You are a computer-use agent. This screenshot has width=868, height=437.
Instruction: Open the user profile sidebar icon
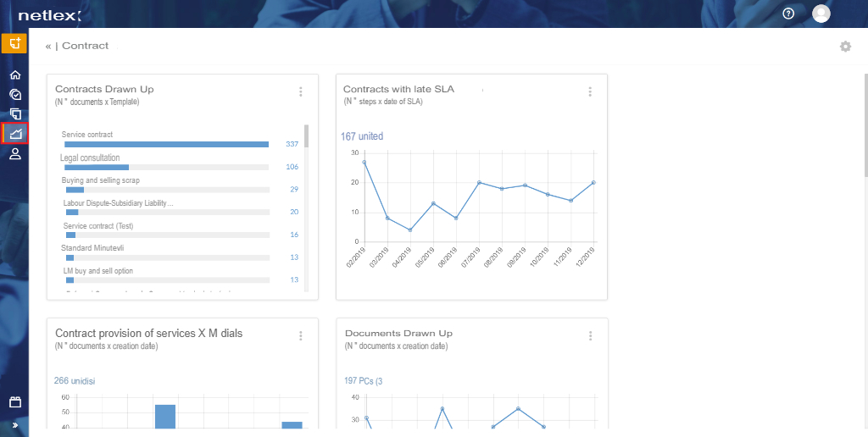(15, 154)
